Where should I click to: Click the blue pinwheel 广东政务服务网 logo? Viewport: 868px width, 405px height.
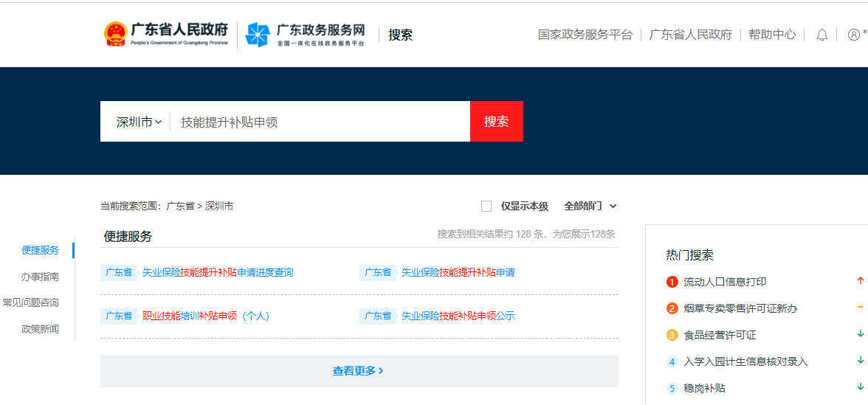point(258,35)
